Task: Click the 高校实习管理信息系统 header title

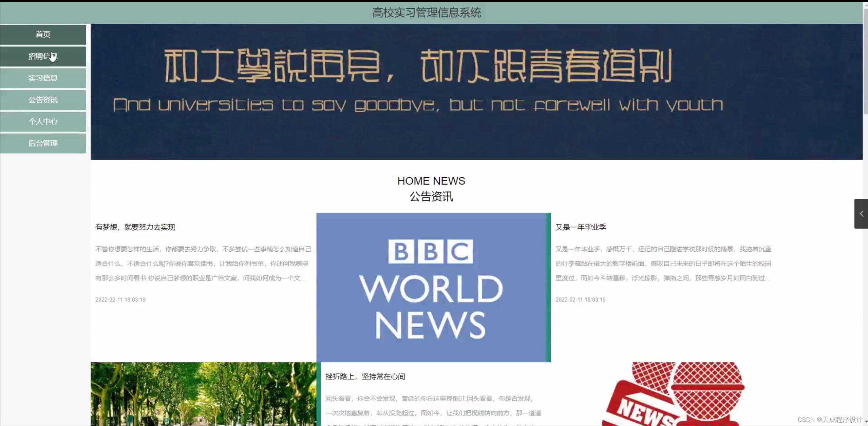Action: coord(427,13)
